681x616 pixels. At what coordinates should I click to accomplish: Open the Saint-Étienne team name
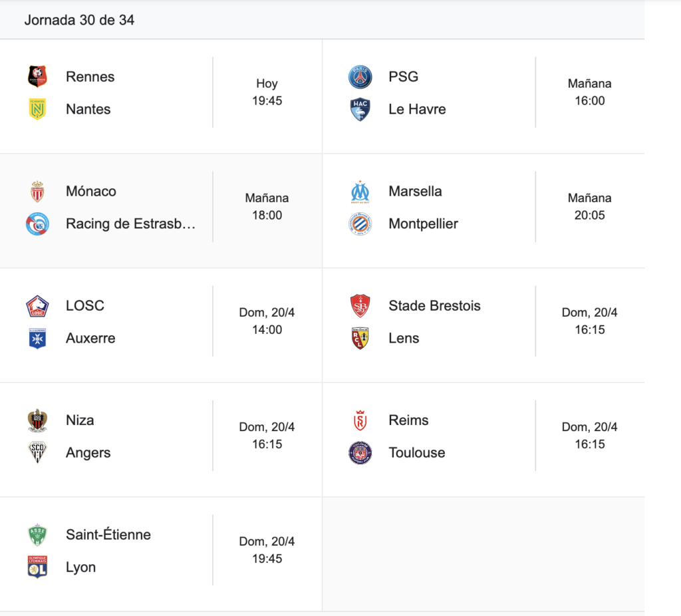pos(108,534)
